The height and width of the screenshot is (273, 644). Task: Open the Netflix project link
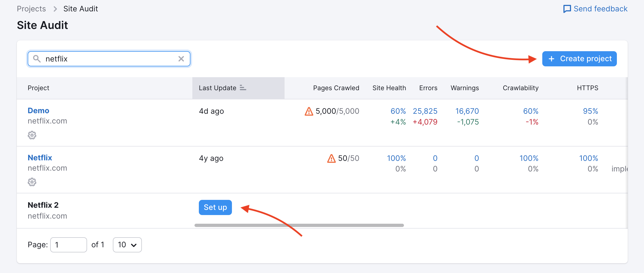click(x=40, y=158)
